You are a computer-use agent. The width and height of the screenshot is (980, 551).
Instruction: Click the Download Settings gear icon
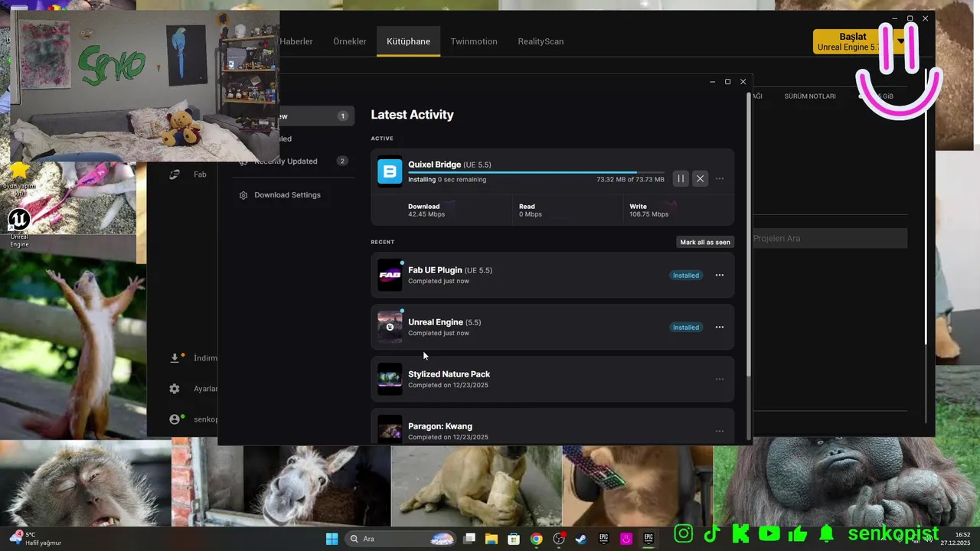click(243, 195)
